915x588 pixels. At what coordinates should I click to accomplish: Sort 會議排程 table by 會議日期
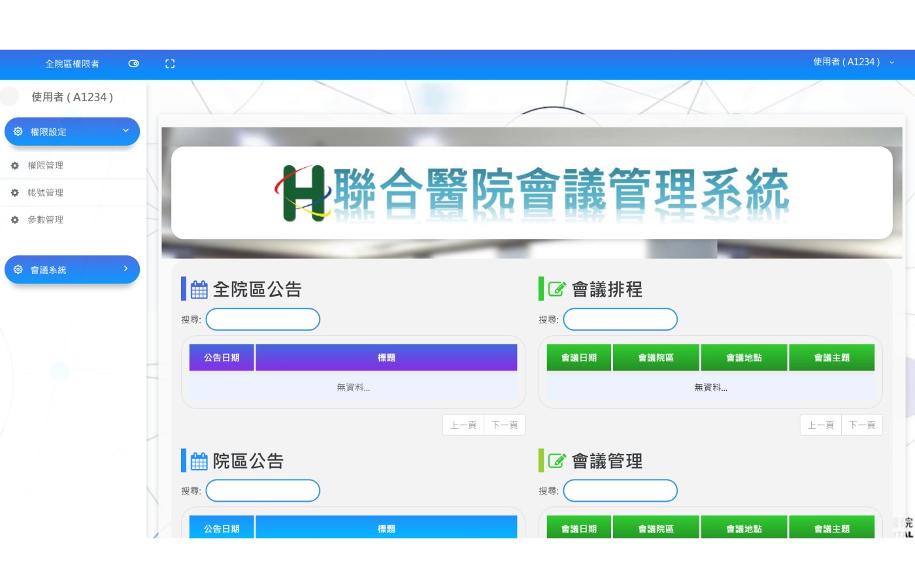point(579,357)
